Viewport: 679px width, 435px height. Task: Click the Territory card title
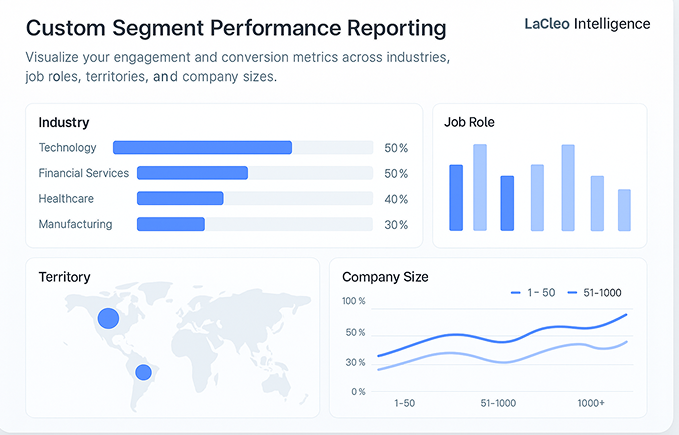(64, 277)
